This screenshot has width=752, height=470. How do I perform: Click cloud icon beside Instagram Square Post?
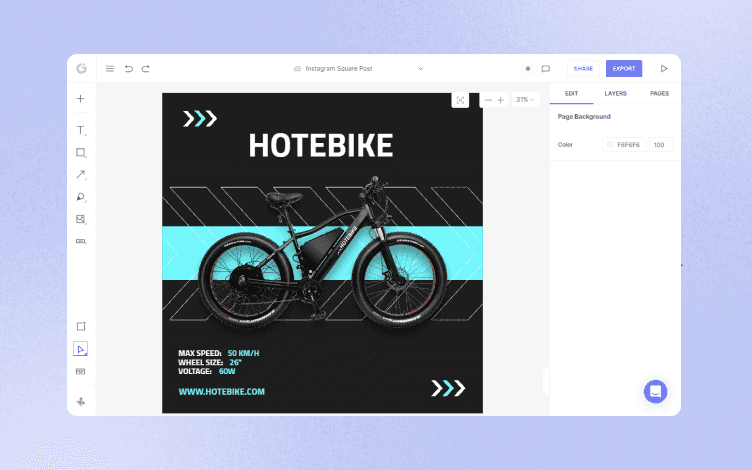pyautogui.click(x=297, y=69)
